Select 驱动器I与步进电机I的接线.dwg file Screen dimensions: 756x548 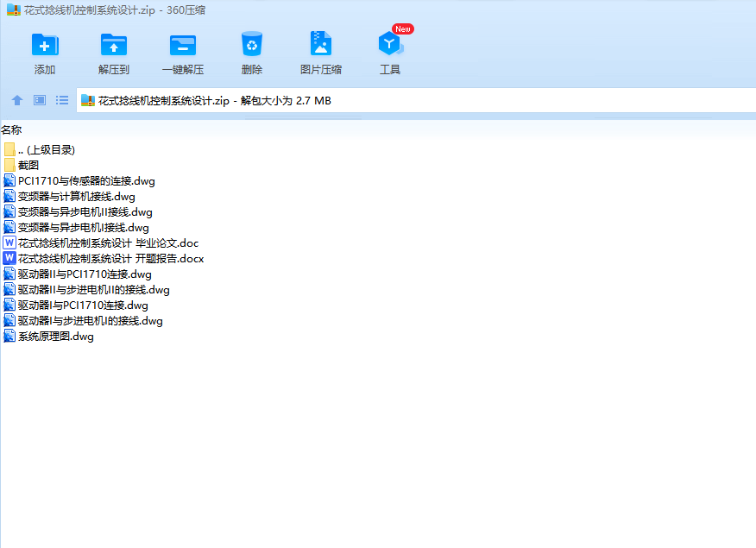[83, 320]
